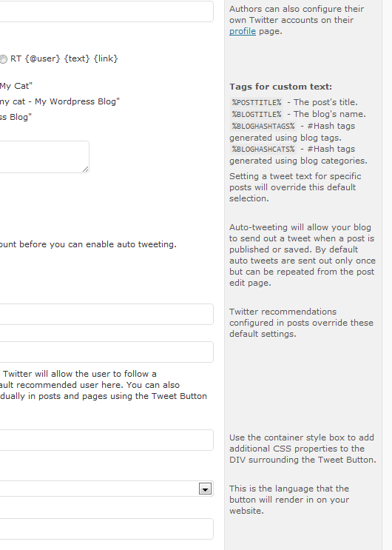Open the profile link

(243, 31)
